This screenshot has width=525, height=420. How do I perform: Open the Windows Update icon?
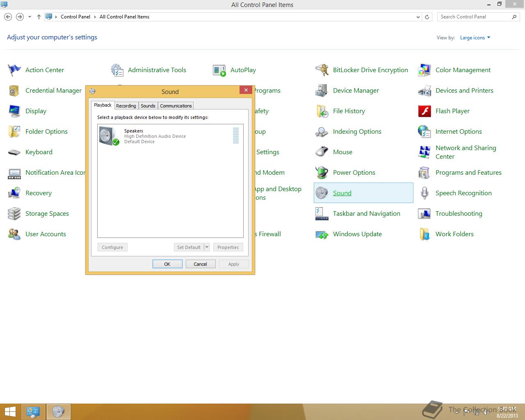coord(322,234)
